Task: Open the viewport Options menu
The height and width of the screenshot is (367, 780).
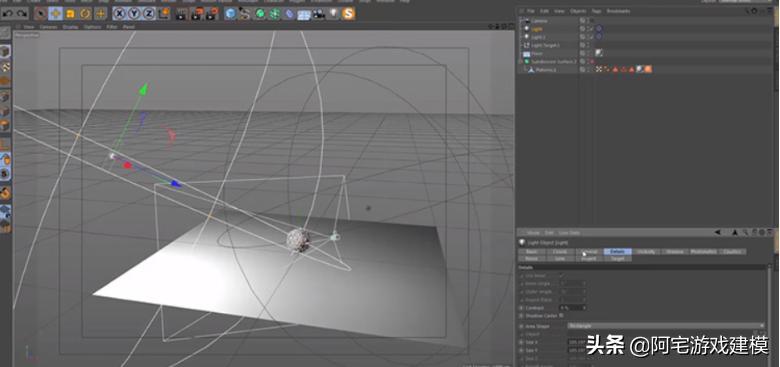Action: point(93,27)
